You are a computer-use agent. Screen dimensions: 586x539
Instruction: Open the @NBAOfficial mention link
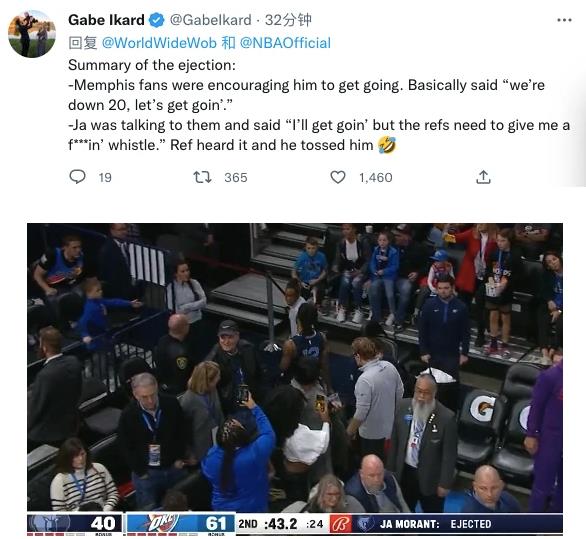(x=285, y=43)
